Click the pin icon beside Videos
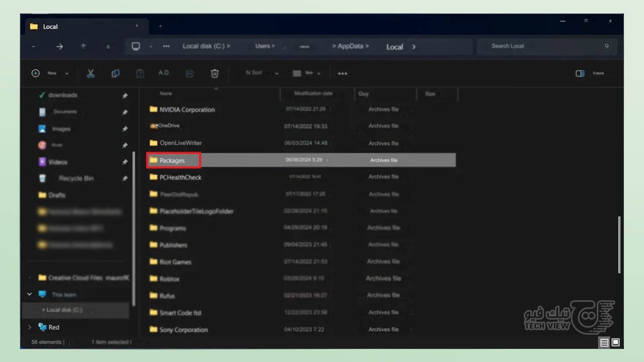Image resolution: width=644 pixels, height=362 pixels. click(125, 162)
